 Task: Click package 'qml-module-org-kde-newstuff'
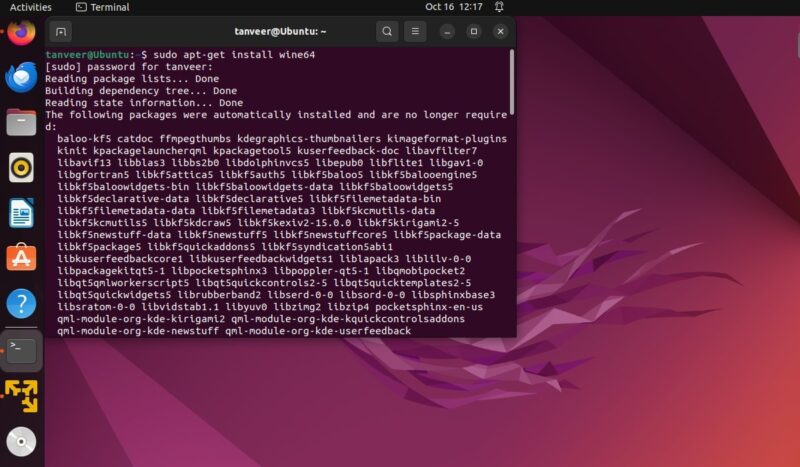[x=138, y=331]
